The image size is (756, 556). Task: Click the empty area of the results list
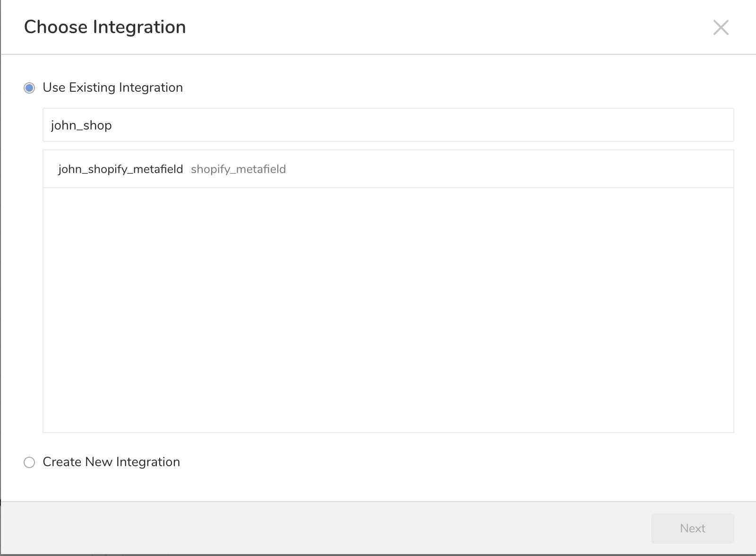(387, 307)
